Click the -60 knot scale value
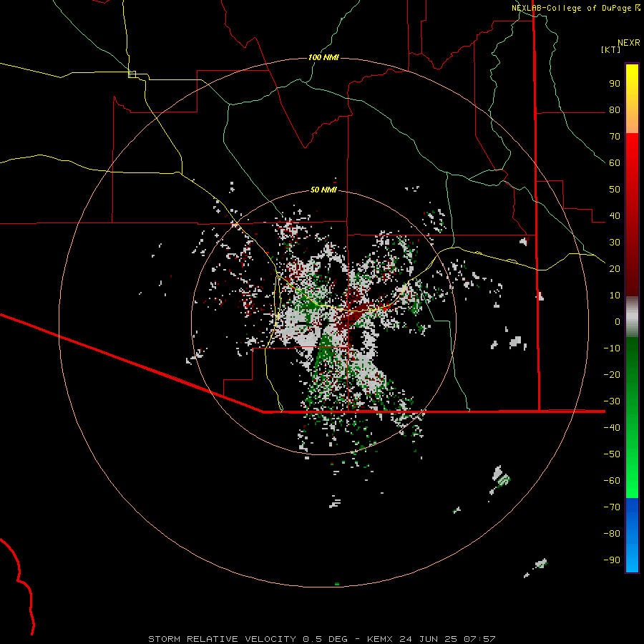Image resolution: width=644 pixels, height=644 pixels. coord(612,481)
